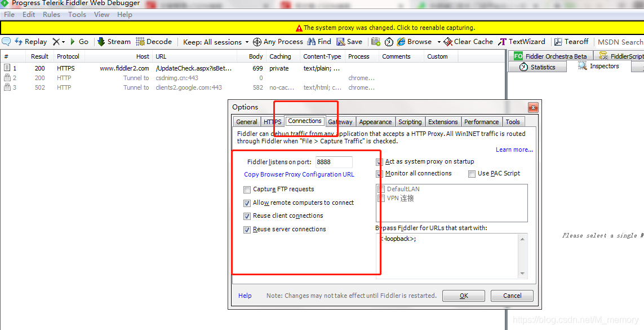Replay the selected sessions

[x=31, y=42]
